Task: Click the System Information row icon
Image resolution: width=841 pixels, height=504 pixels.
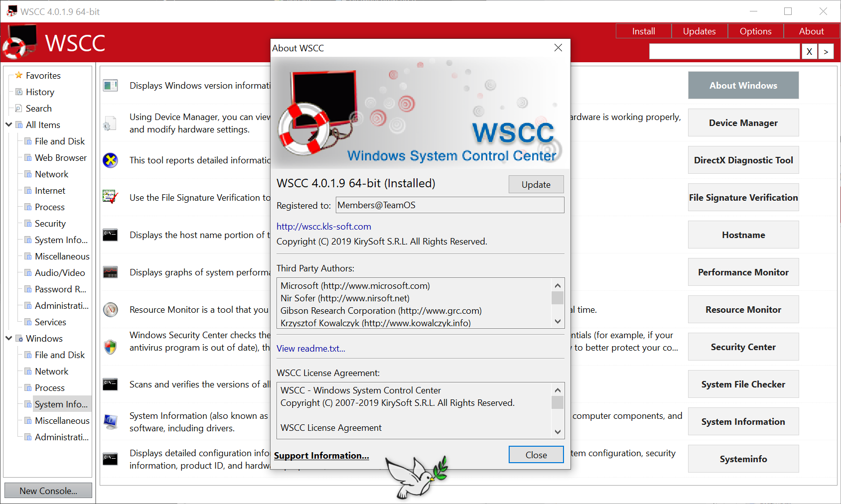Action: [110, 422]
